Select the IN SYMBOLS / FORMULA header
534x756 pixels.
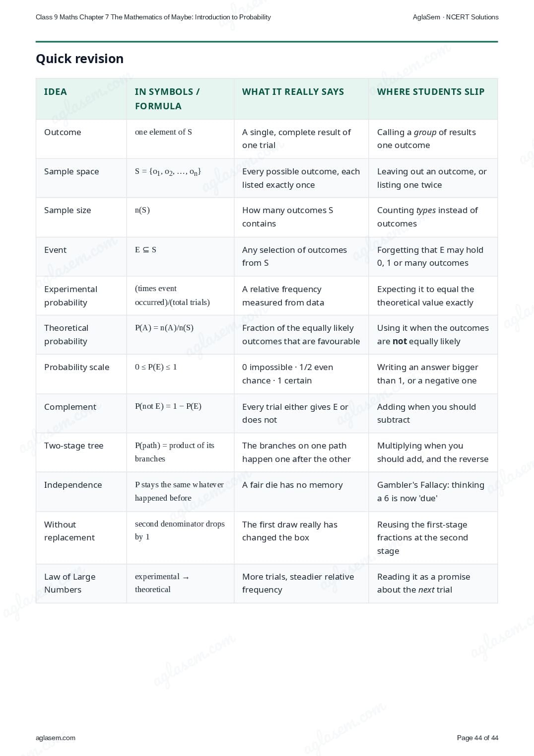(x=167, y=99)
